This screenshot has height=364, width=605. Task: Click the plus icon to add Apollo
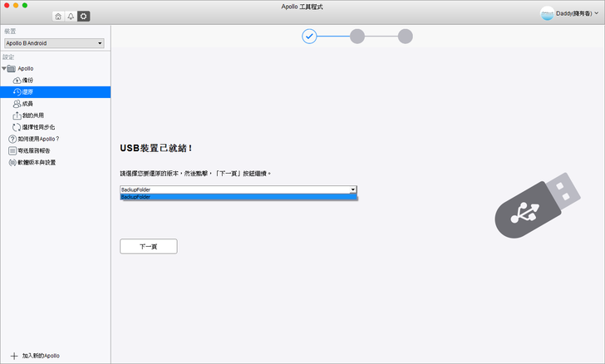[x=14, y=356]
